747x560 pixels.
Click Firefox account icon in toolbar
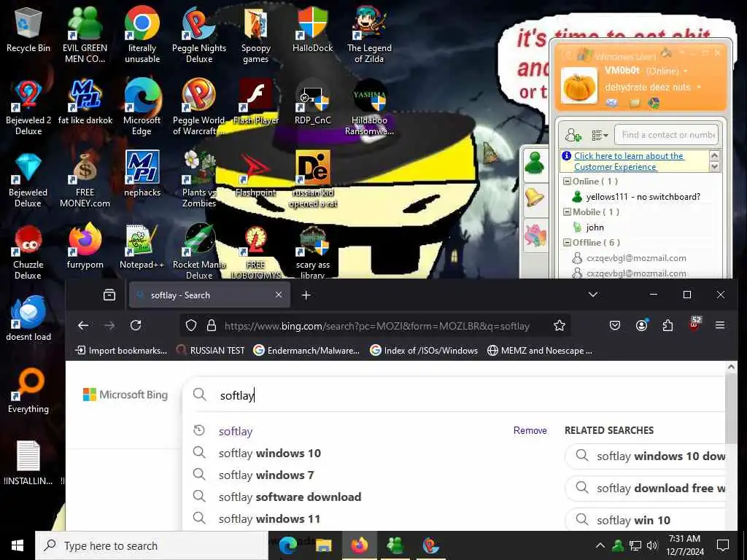point(642,325)
